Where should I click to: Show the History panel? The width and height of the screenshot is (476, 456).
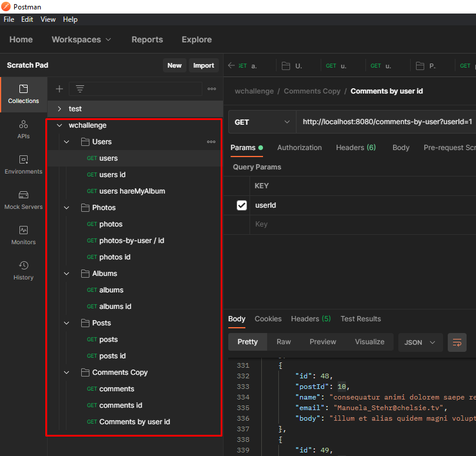tap(23, 271)
